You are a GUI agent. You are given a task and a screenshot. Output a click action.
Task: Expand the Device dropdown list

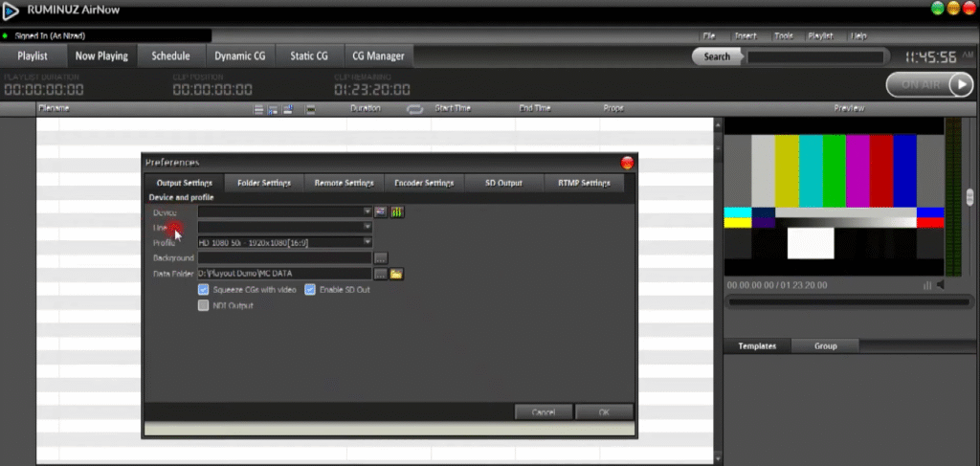pyautogui.click(x=367, y=211)
